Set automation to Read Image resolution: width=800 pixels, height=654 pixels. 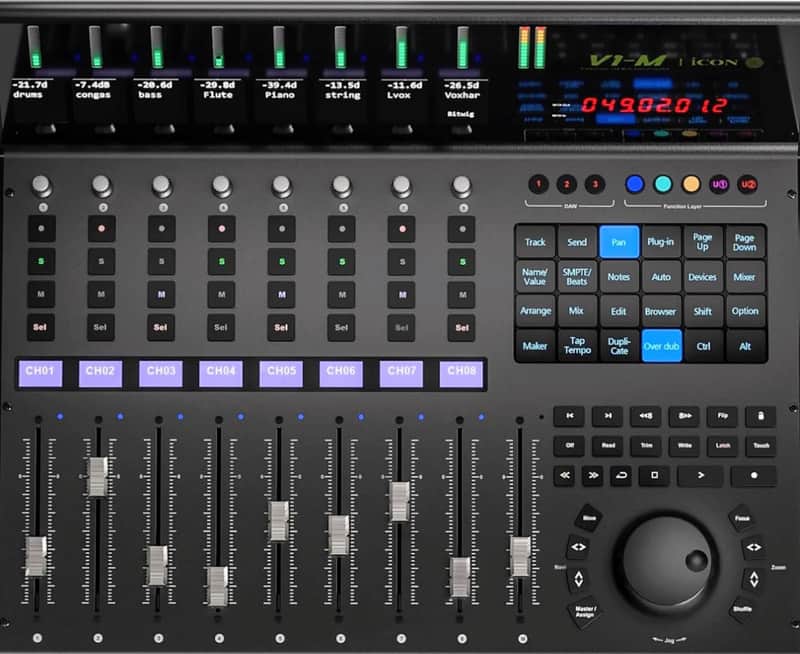point(608,445)
